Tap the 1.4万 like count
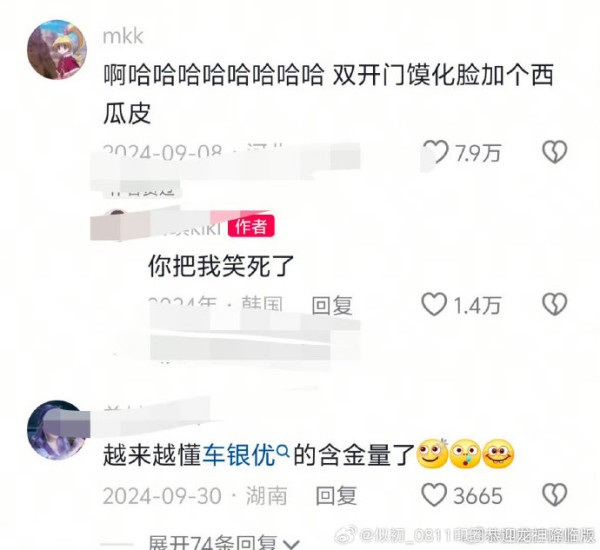 (x=477, y=305)
